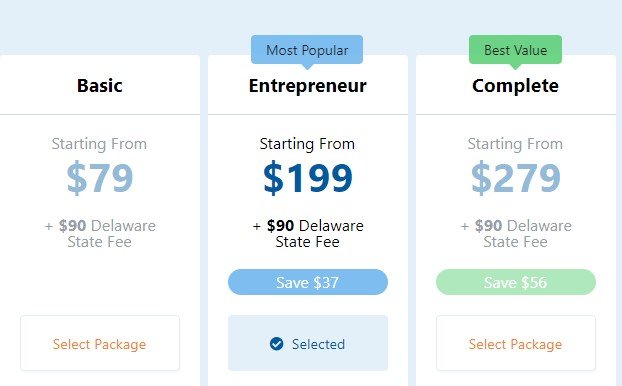The width and height of the screenshot is (622, 386).
Task: Click the $199 price
Action: click(308, 178)
